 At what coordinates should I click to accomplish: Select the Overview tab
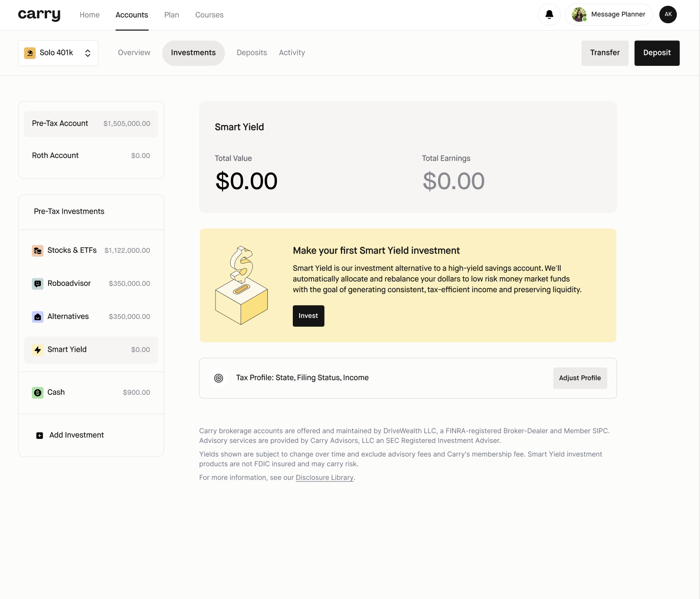[x=134, y=53]
